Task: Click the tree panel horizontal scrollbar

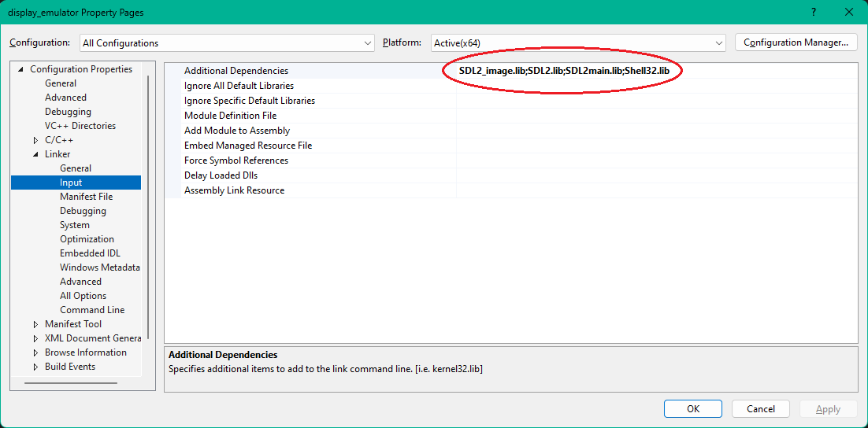Action: coord(71,383)
